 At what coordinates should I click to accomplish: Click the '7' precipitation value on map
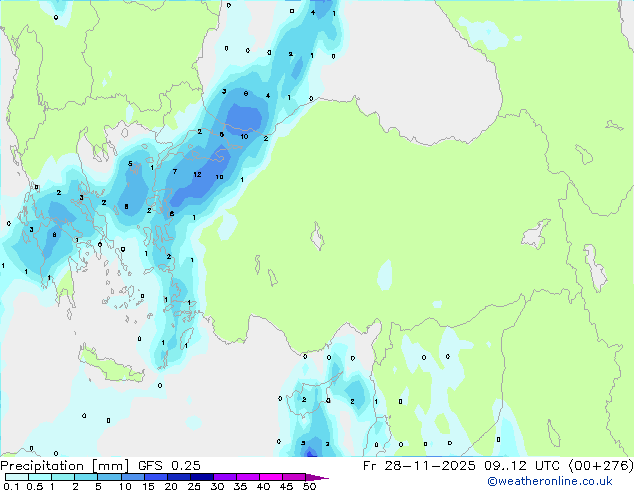pyautogui.click(x=175, y=171)
